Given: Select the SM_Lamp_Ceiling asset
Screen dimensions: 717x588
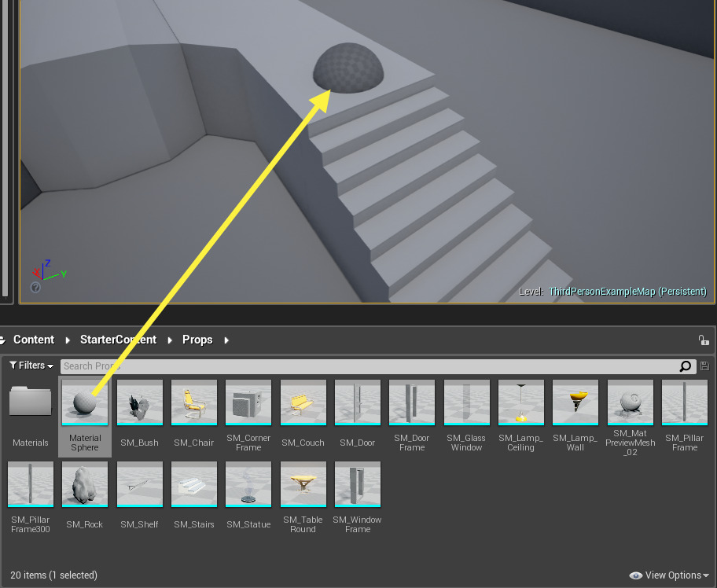Looking at the screenshot, I should coord(520,402).
